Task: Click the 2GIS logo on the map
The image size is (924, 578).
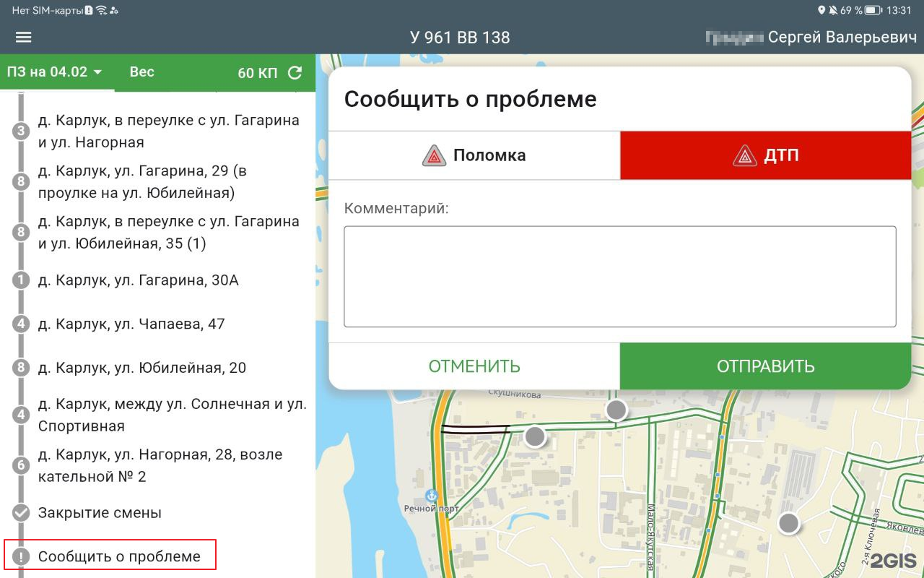Action: [892, 561]
